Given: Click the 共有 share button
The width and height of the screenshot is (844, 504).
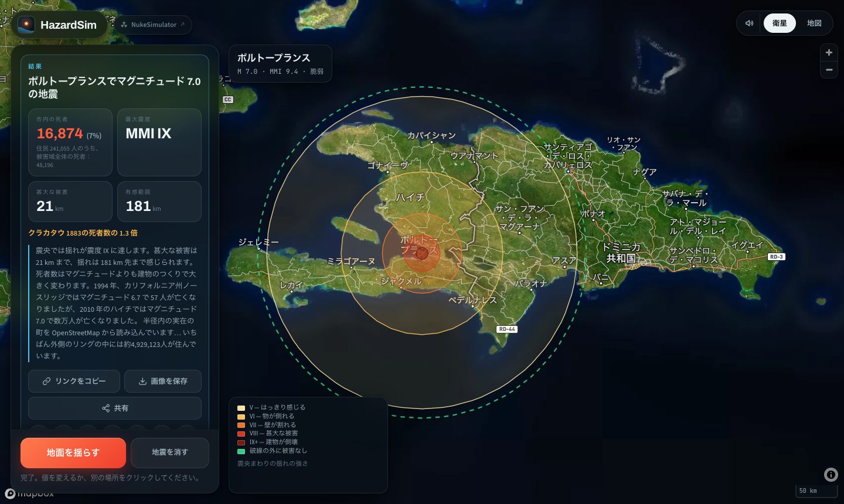Looking at the screenshot, I should pyautogui.click(x=115, y=408).
